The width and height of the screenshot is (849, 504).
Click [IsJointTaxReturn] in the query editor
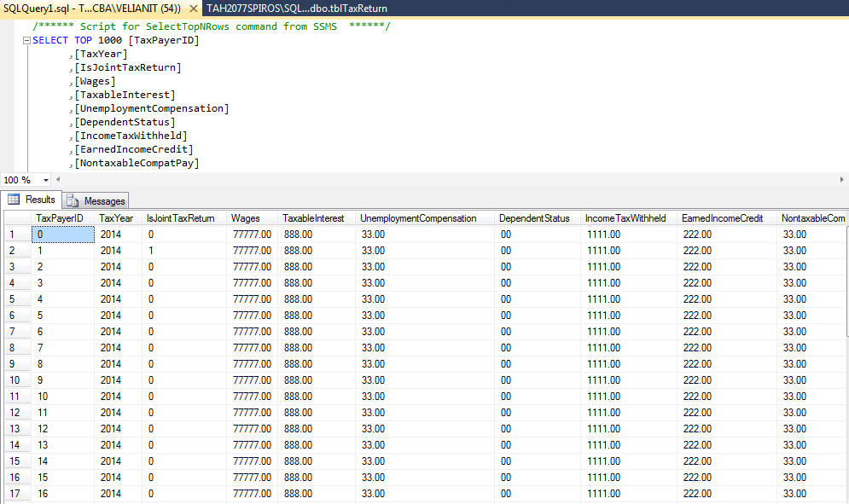tap(128, 67)
